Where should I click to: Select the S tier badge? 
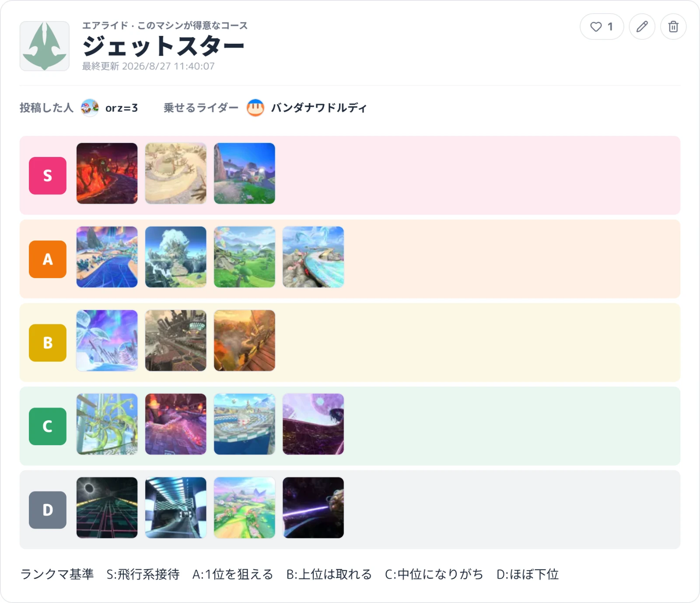coord(48,175)
